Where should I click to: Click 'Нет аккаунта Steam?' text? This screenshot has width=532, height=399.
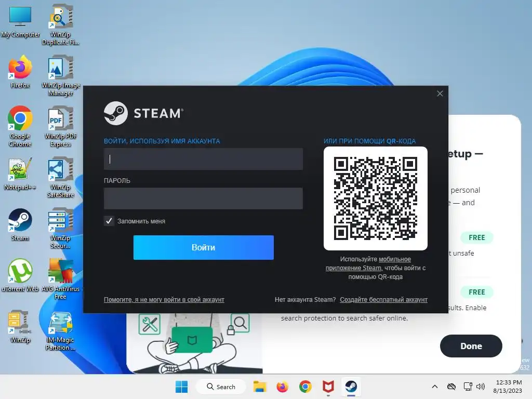(x=305, y=300)
